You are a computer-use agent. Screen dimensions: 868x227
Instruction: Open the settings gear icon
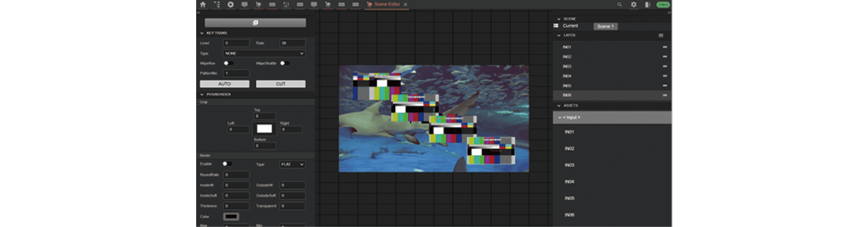click(634, 5)
